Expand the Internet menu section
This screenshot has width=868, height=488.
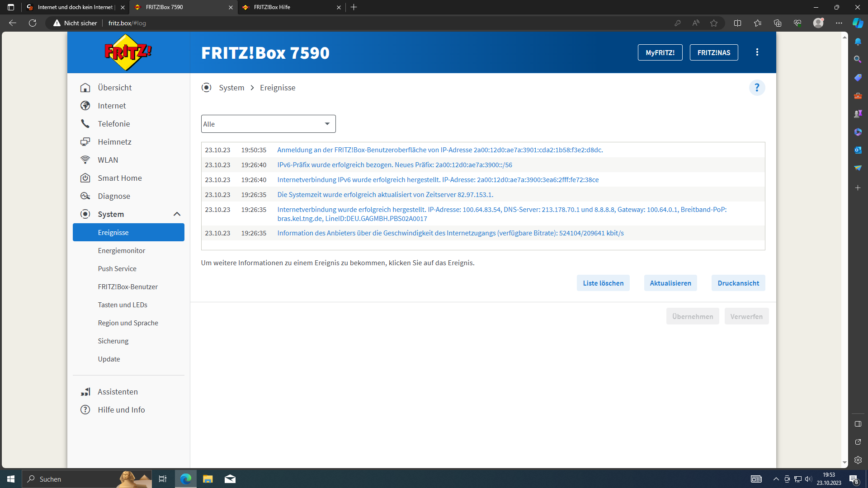[x=112, y=106]
